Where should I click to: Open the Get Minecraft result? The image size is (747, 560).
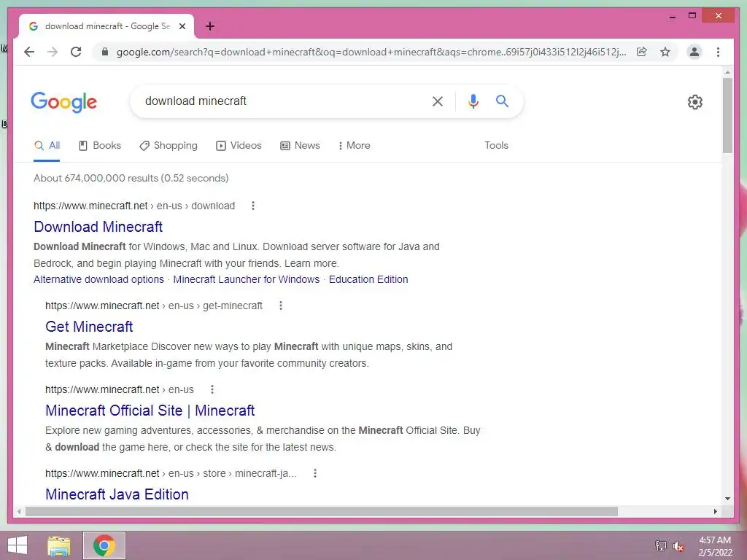click(x=89, y=327)
